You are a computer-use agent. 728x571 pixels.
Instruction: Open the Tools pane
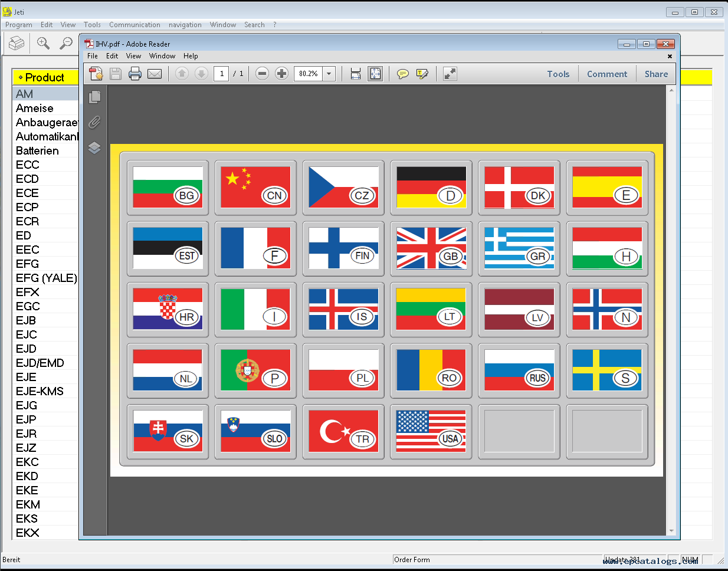click(x=558, y=74)
